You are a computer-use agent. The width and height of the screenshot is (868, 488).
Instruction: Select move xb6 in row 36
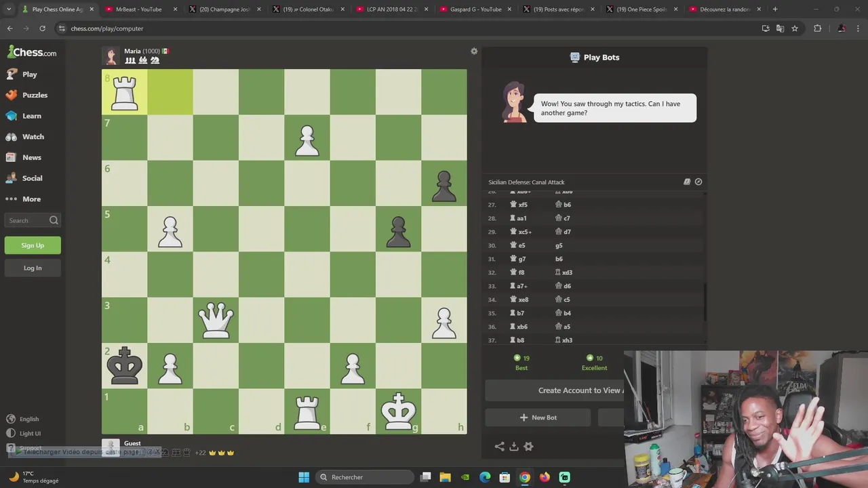tap(519, 327)
